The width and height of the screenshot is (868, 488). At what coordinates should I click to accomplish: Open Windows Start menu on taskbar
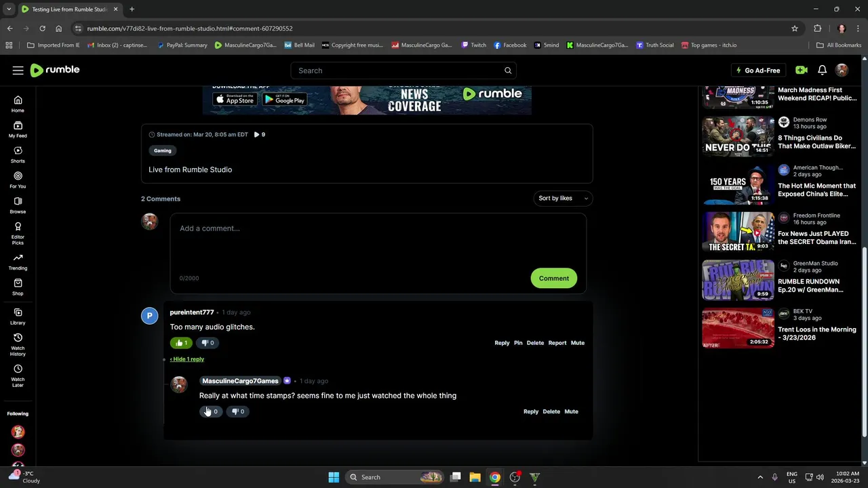pos(334,477)
